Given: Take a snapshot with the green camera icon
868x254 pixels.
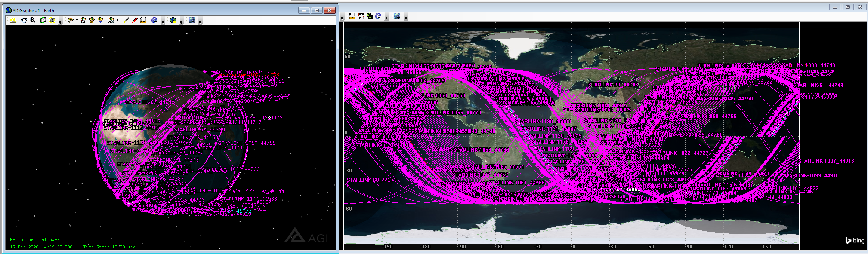Looking at the screenshot, I should (x=43, y=20).
